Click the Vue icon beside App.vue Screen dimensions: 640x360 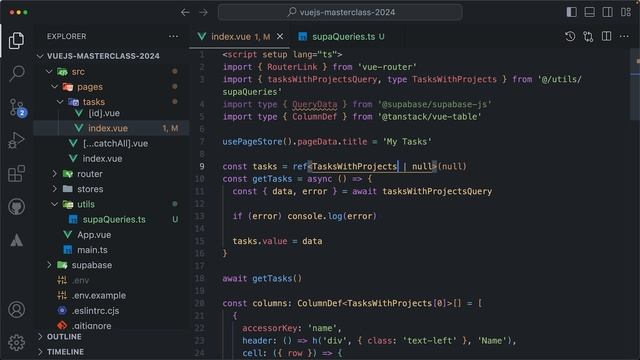(68, 235)
